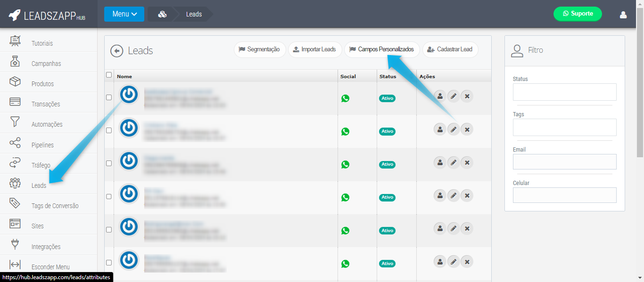
Task: Click the back arrow beside Leads title
Action: (116, 51)
